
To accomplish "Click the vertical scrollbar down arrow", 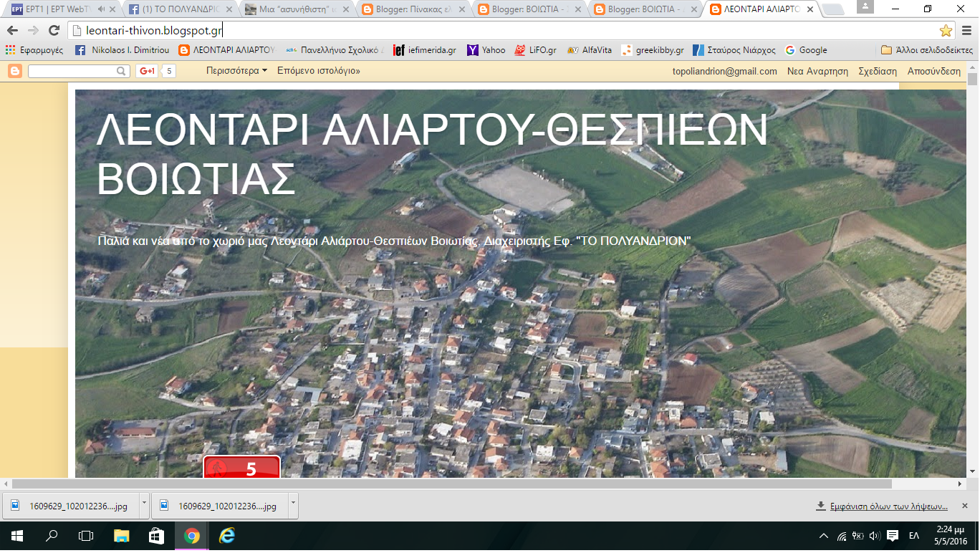I will [x=972, y=471].
